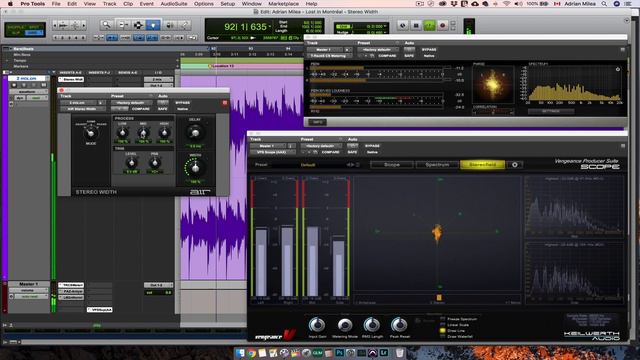Select the Grabber hand tool
The height and width of the screenshot is (360, 640).
coord(153,25)
